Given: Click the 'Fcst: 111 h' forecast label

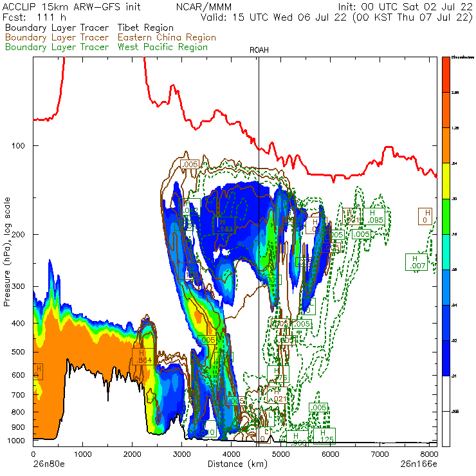Looking at the screenshot, I should click(x=34, y=17).
